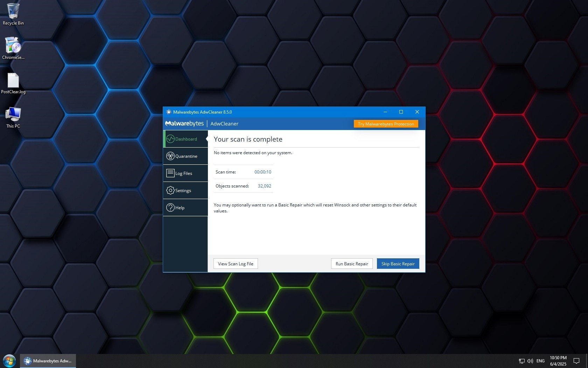Click the 'Scan time:' label

[x=226, y=172]
